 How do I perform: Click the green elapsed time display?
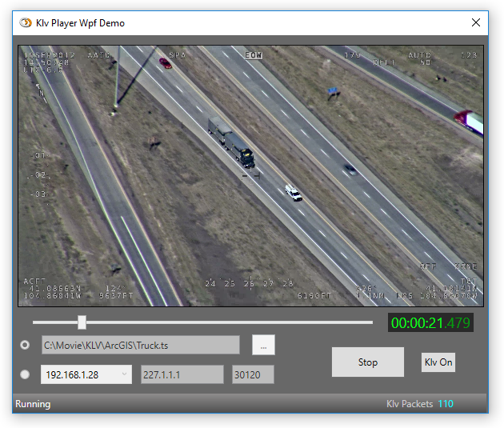click(430, 323)
